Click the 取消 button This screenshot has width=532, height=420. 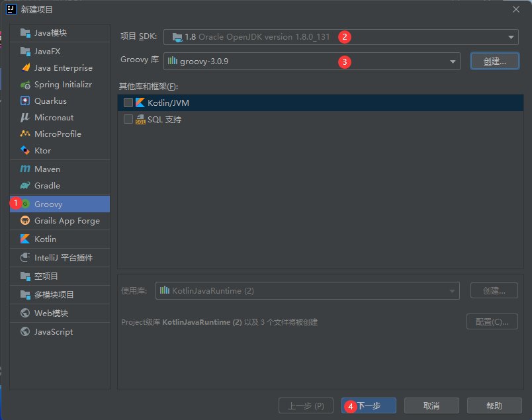(x=431, y=405)
